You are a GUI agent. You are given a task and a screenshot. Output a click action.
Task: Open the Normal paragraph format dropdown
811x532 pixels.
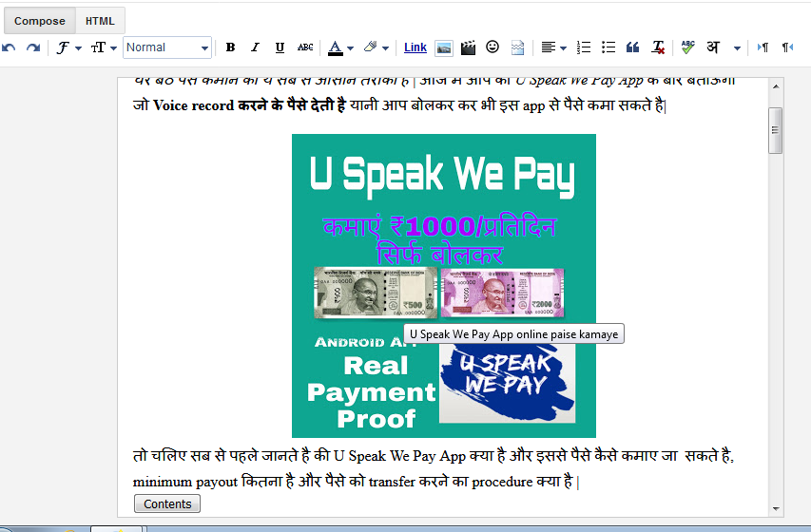167,47
